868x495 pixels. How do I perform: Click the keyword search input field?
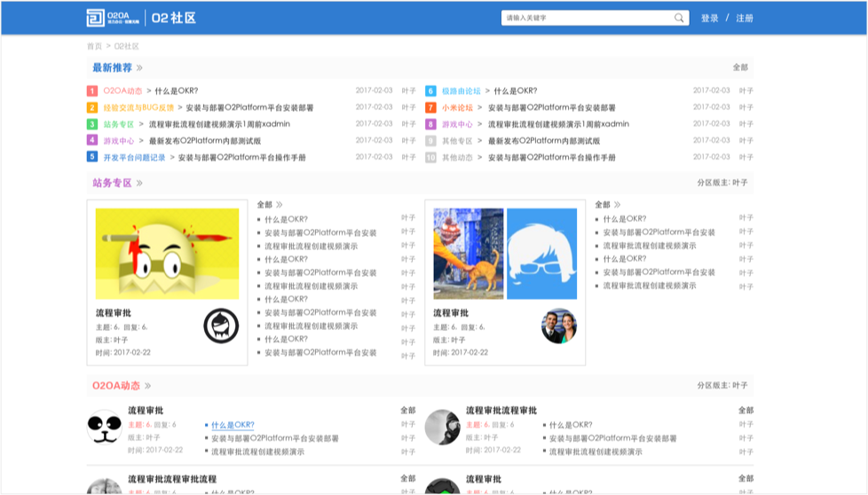point(586,18)
